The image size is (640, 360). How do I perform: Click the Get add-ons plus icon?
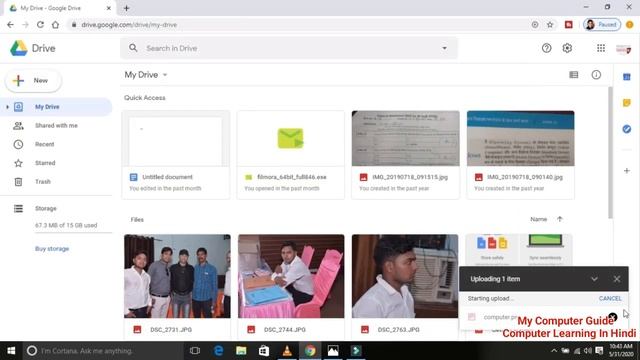[627, 171]
